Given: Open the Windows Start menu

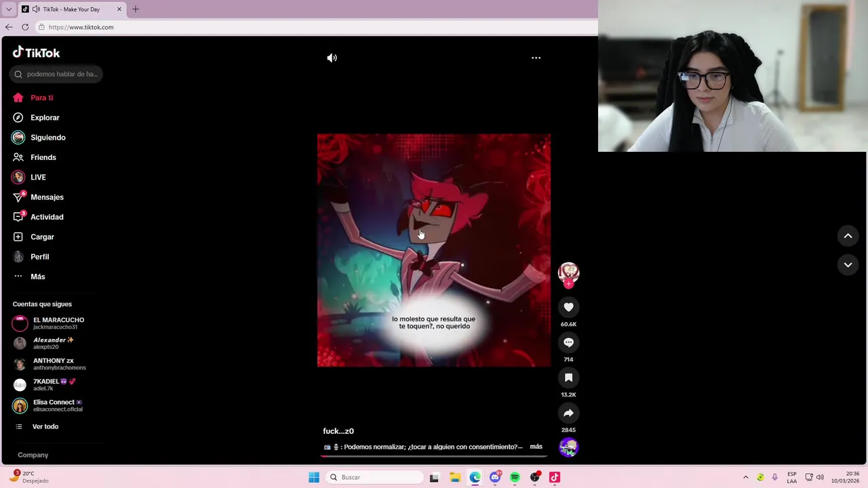Looking at the screenshot, I should [314, 477].
